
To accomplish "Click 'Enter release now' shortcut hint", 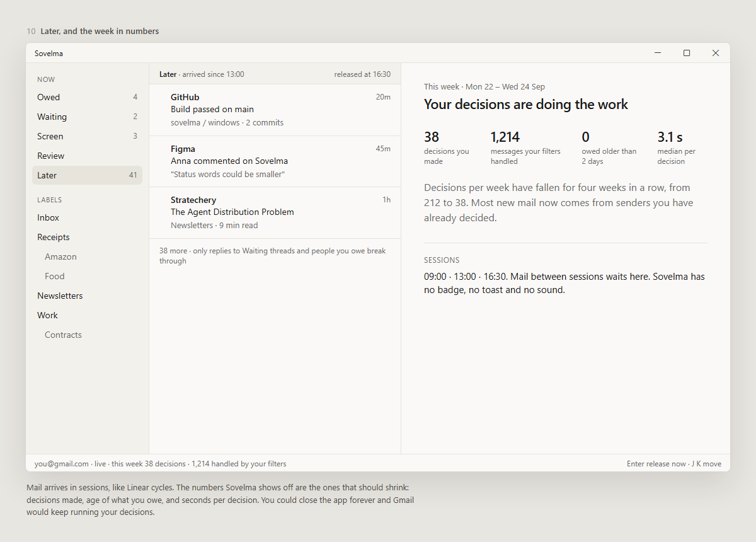I will pyautogui.click(x=656, y=464).
